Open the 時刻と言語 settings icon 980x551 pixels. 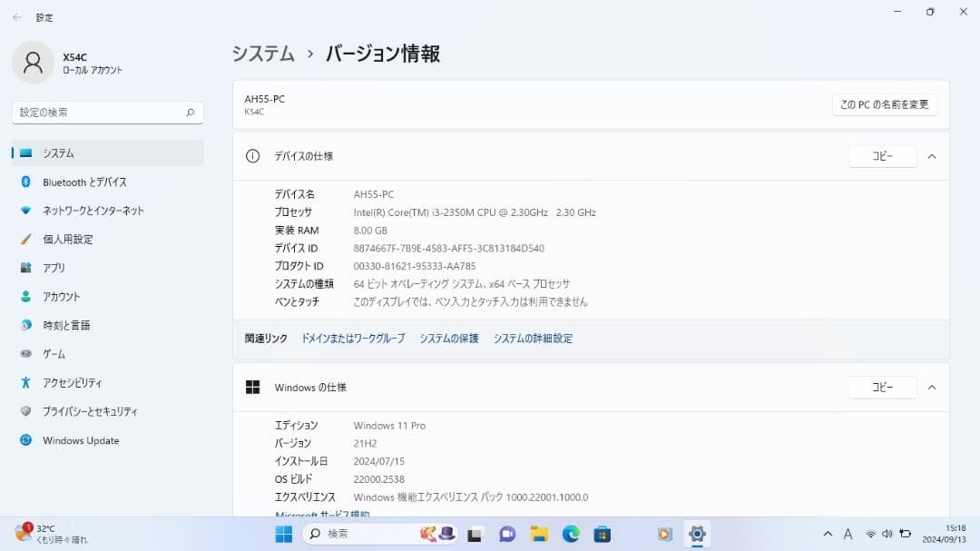coord(27,325)
